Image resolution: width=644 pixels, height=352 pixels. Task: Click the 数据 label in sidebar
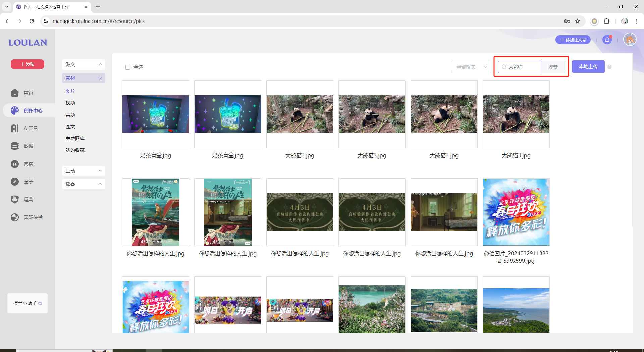coord(29,146)
